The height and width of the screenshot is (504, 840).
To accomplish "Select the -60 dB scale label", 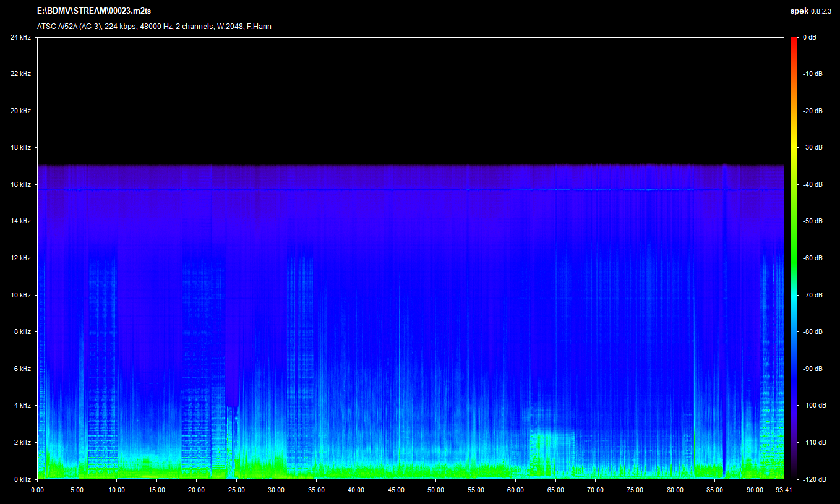I will coord(812,258).
